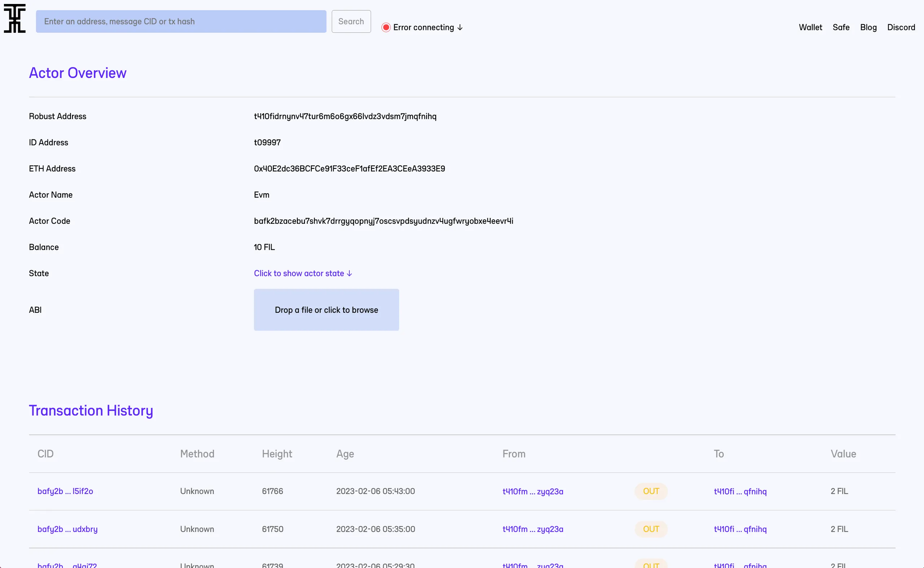Screen dimensions: 924x568
Task: Click OUT badge in 61750 row
Action: point(651,529)
